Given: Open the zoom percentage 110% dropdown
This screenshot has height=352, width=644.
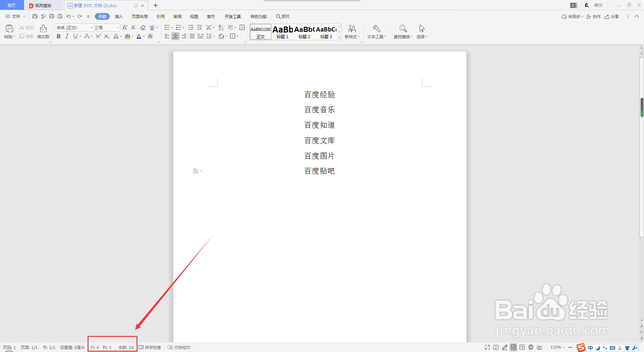Looking at the screenshot, I should coord(557,347).
